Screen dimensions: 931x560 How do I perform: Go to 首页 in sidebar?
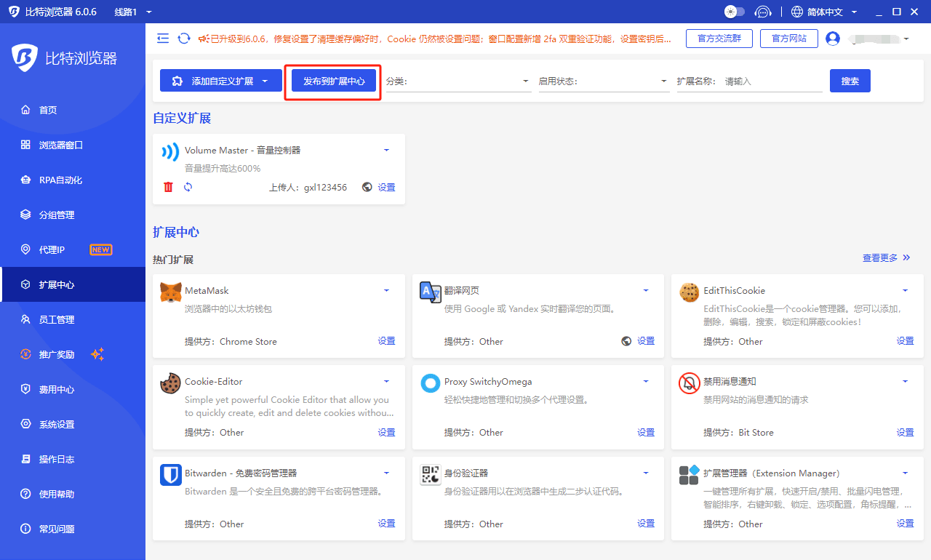pos(73,110)
